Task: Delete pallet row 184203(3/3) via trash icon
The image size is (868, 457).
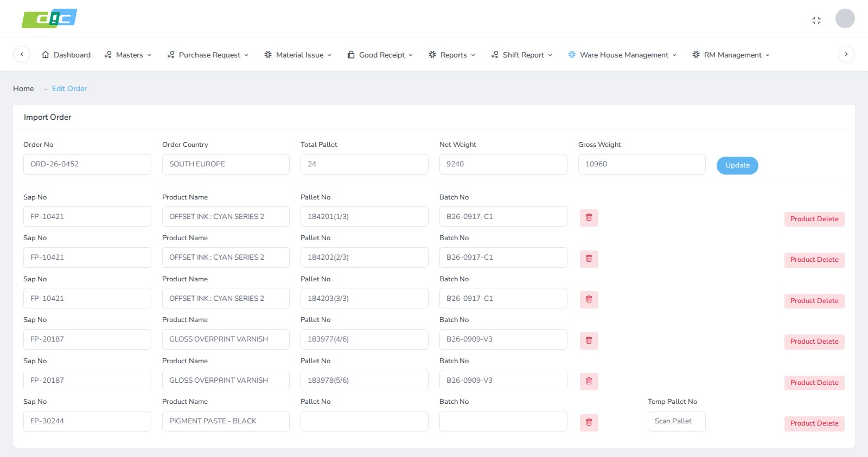Action: [x=589, y=299]
